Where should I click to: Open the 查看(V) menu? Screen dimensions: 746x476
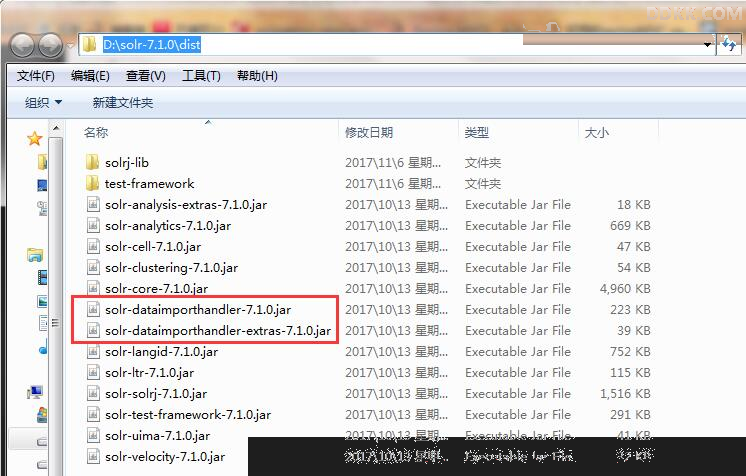145,76
